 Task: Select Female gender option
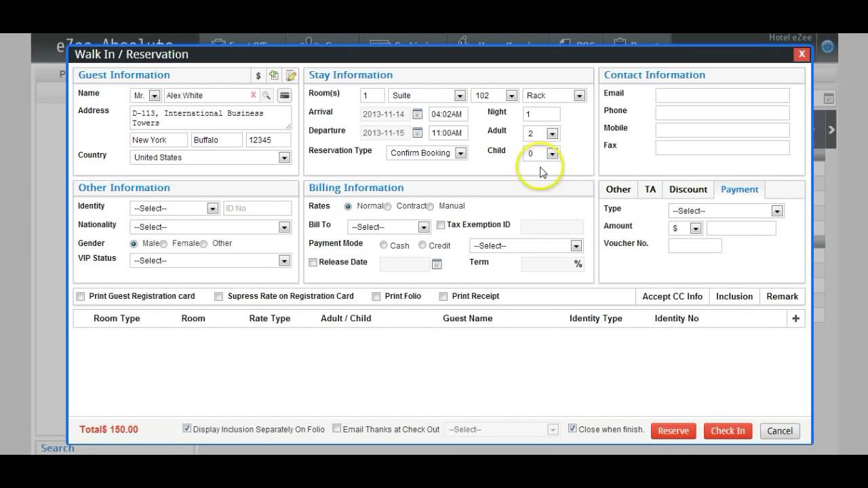[163, 244]
